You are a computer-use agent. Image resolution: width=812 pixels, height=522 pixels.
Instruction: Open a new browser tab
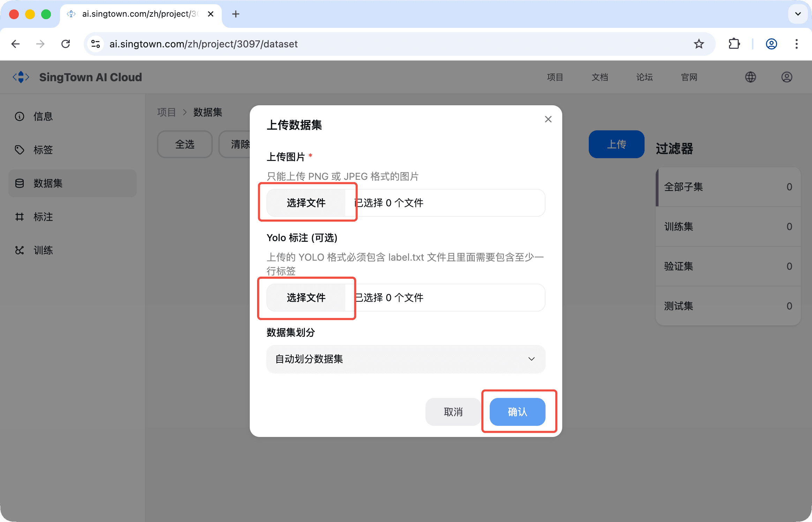click(x=236, y=14)
